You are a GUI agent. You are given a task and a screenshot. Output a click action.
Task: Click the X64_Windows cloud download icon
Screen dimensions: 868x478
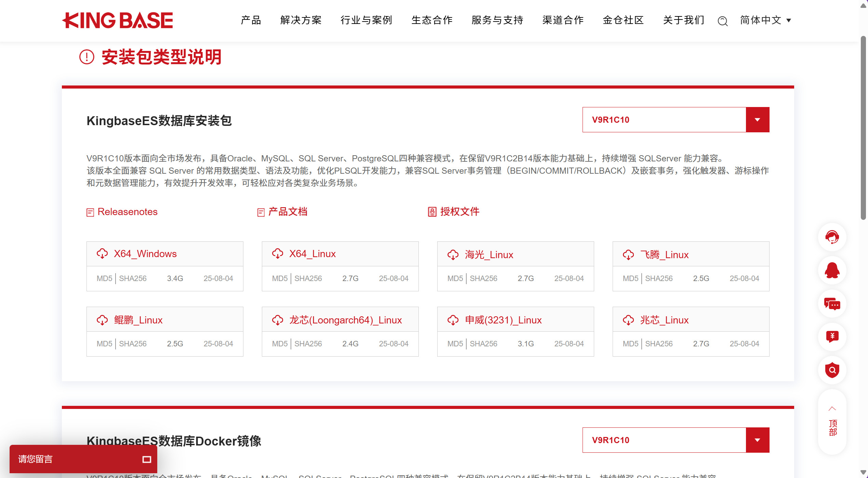(102, 254)
